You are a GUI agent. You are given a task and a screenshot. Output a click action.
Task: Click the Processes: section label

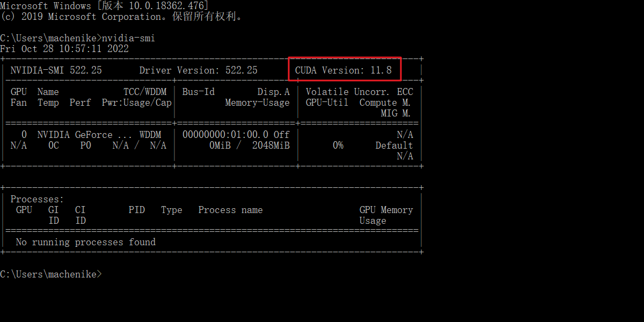pyautogui.click(x=38, y=199)
